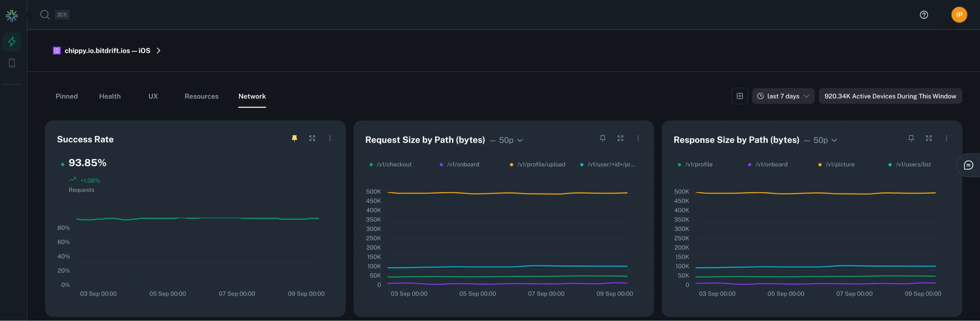
Task: Click 05 Sep 00:00 on Success Rate axis
Action: (168, 294)
